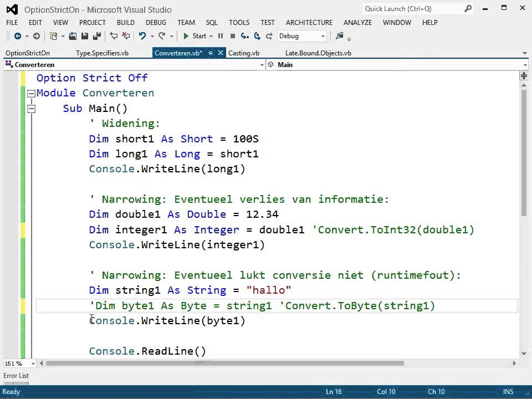Click the Step Over debug icon
Screen dimensions: 532x399
tap(257, 36)
